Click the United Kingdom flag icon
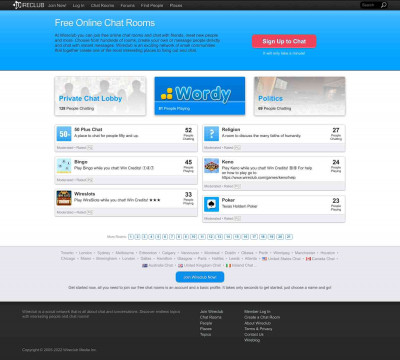The width and height of the screenshot is (400, 360). (x=180, y=266)
